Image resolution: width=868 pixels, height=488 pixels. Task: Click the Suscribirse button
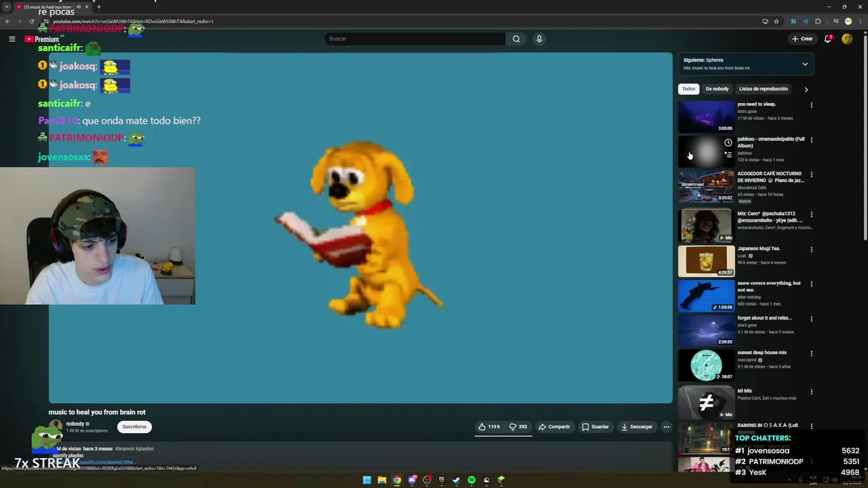pyautogui.click(x=134, y=426)
